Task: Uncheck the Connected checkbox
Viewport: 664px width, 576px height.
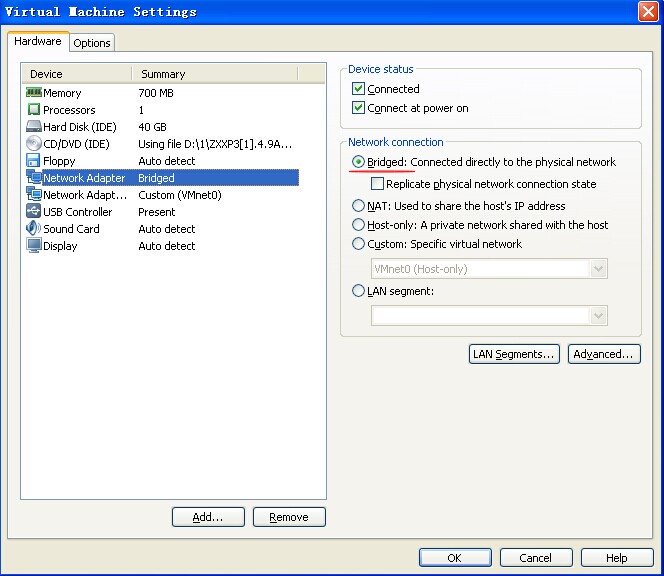Action: 358,89
